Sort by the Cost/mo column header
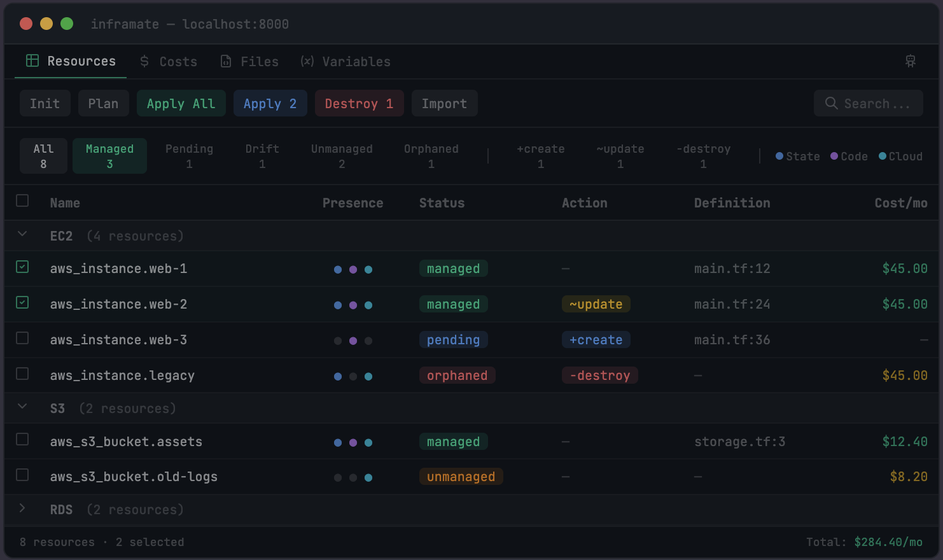 pyautogui.click(x=901, y=203)
